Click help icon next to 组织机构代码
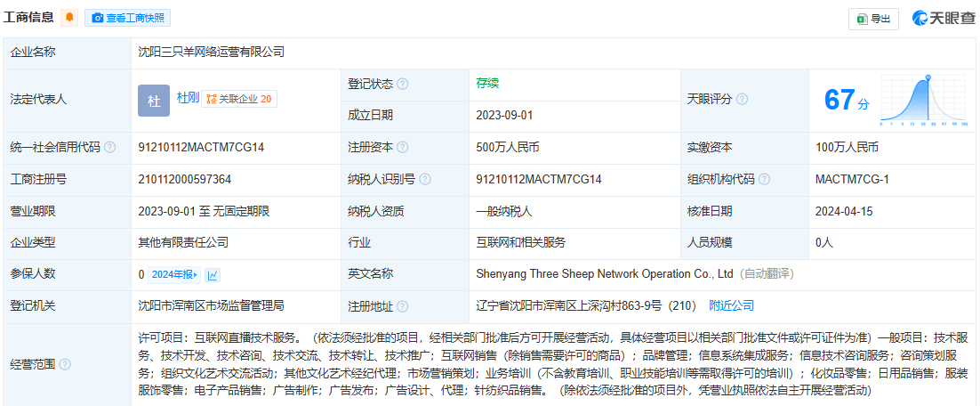The image size is (980, 406). 765,180
